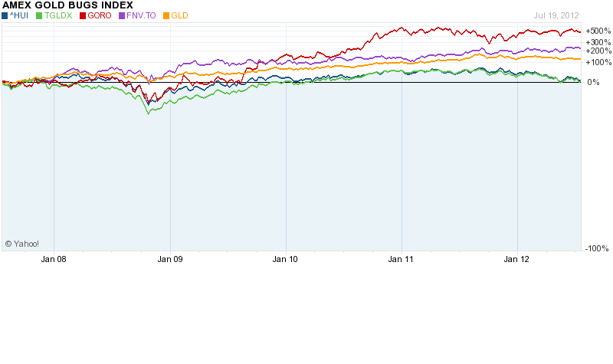Click the red GORO legend color square
Viewport: 613px width, 364px height.
[83, 16]
